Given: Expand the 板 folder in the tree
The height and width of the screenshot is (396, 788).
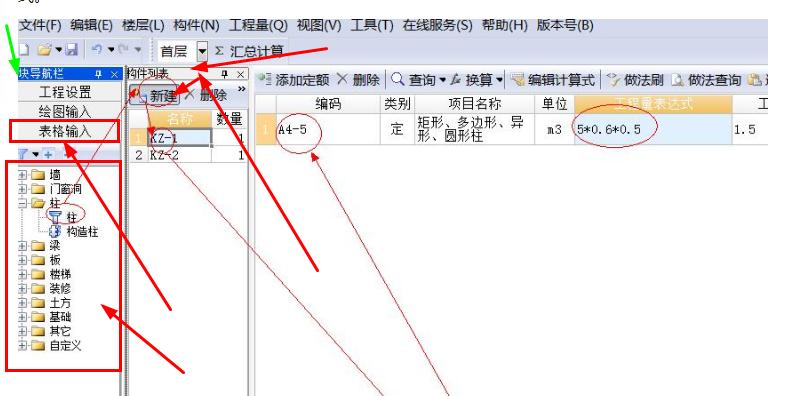Looking at the screenshot, I should tap(23, 260).
